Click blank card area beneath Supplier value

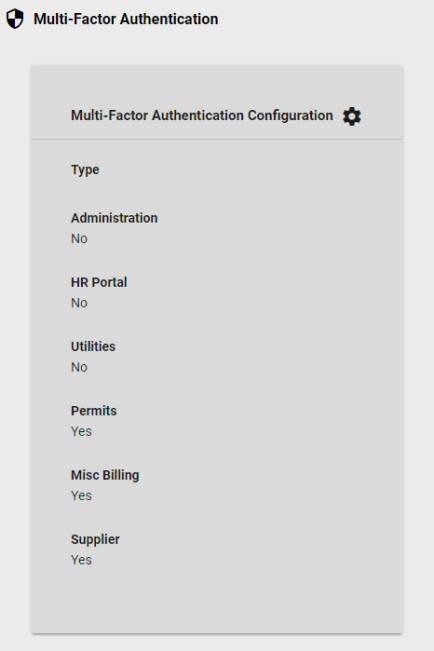tap(217, 600)
